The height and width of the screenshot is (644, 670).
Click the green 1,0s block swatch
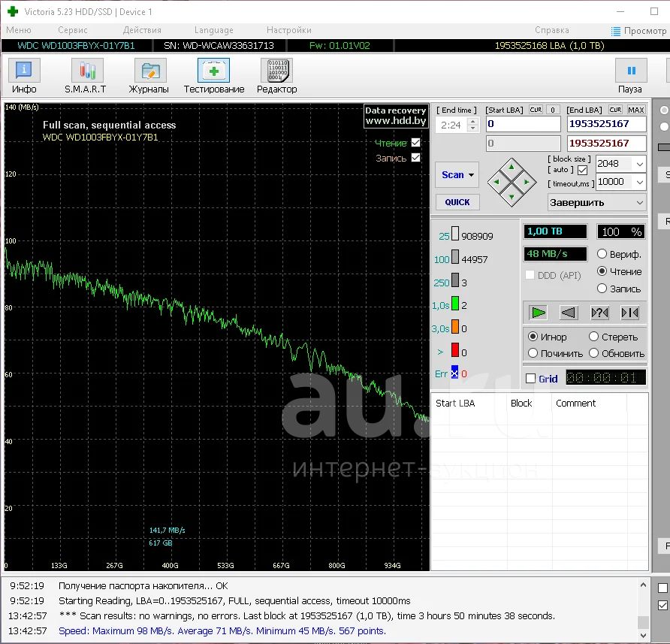tap(455, 303)
